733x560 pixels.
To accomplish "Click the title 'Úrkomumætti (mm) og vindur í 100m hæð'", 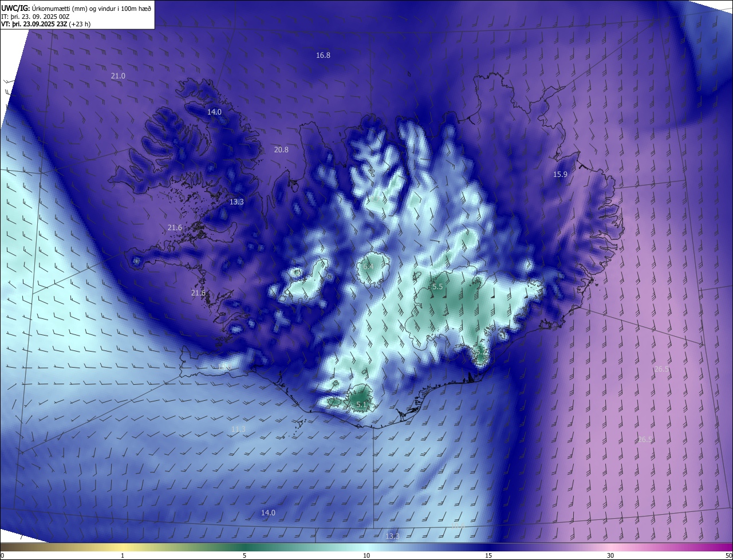I will [92, 7].
